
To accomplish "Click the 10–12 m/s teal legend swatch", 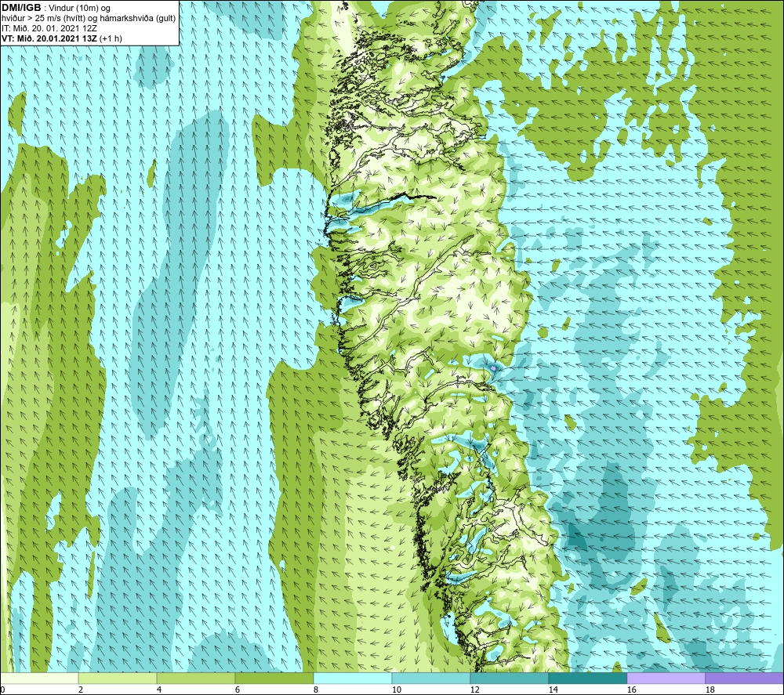I will click(431, 678).
